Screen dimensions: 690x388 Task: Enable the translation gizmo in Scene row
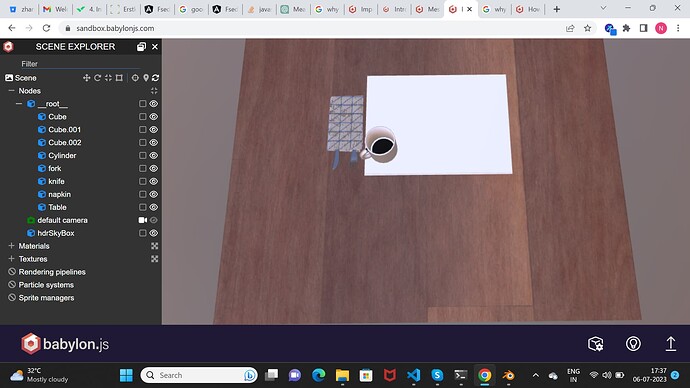[87, 78]
